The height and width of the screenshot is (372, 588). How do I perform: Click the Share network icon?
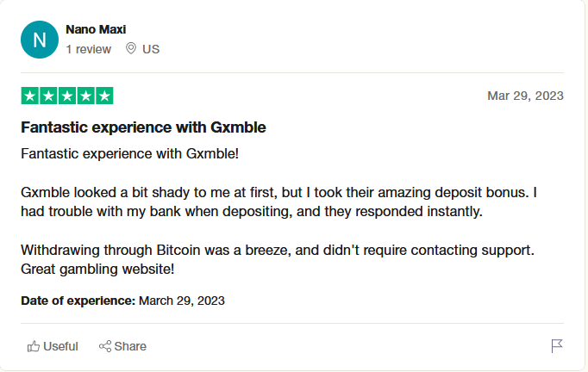pos(105,346)
